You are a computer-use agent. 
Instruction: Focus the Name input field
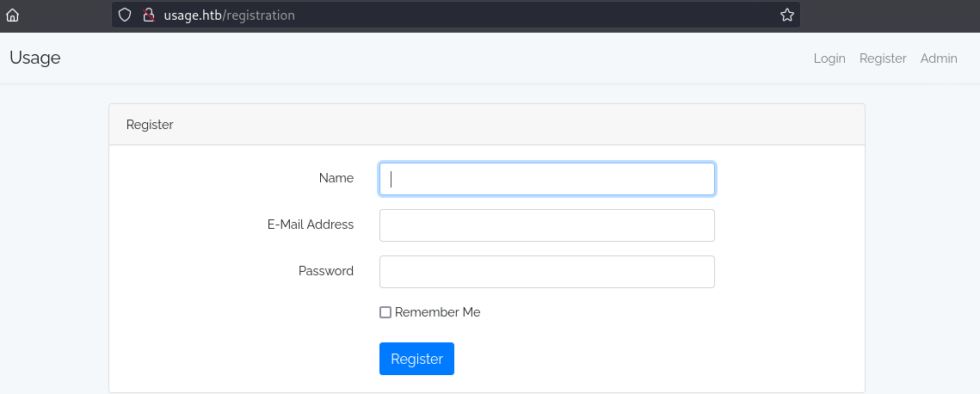(x=547, y=179)
